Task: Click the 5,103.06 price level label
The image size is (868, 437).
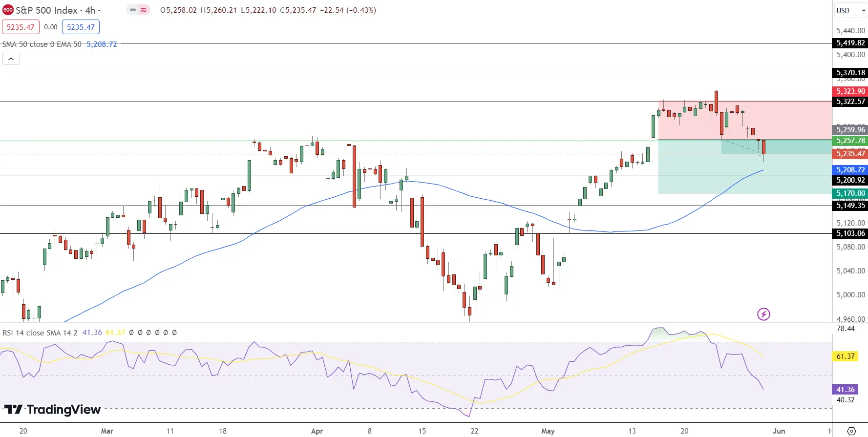Action: click(850, 233)
